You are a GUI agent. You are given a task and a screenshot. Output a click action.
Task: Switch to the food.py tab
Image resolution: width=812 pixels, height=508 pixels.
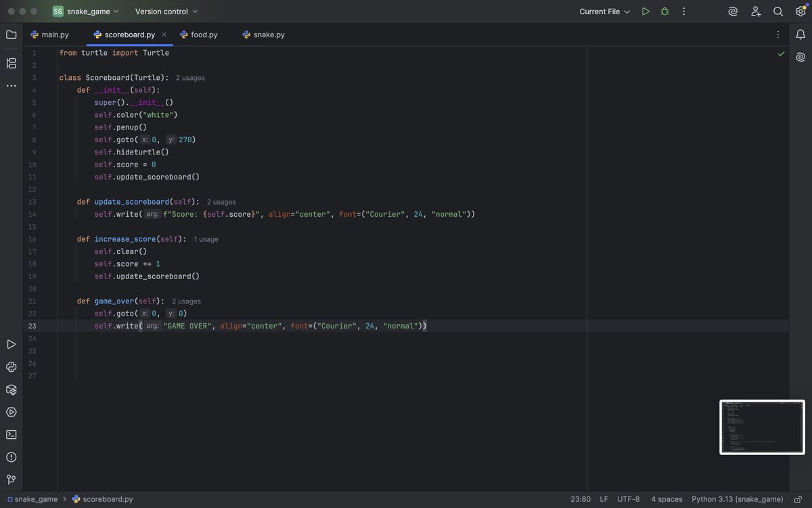click(199, 35)
